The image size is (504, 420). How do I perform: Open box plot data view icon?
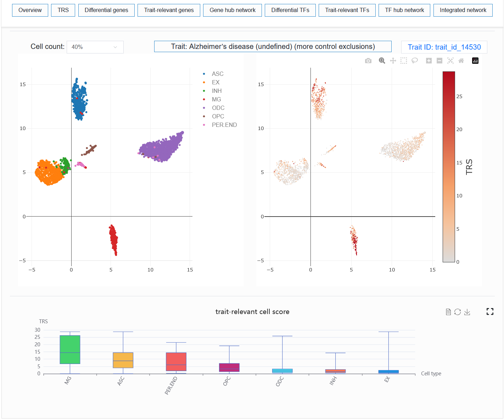coord(448,312)
